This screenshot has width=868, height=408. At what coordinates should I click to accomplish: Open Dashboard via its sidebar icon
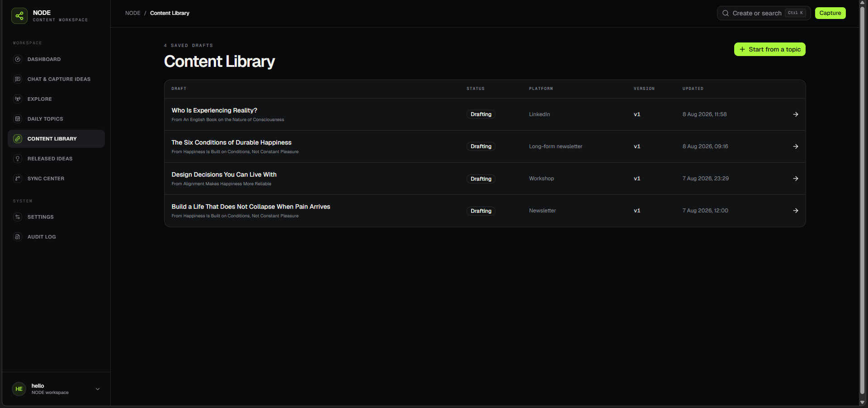[x=18, y=59]
